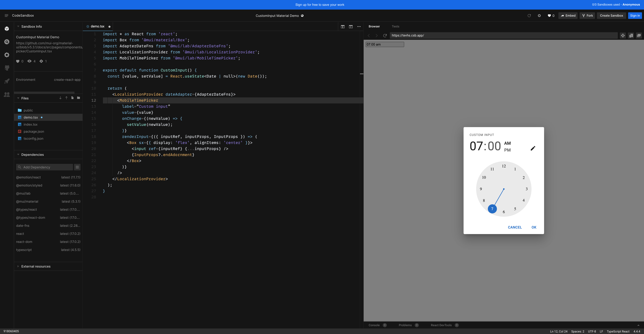Click the Deployment rocket icon
The image size is (644, 334).
(7, 81)
